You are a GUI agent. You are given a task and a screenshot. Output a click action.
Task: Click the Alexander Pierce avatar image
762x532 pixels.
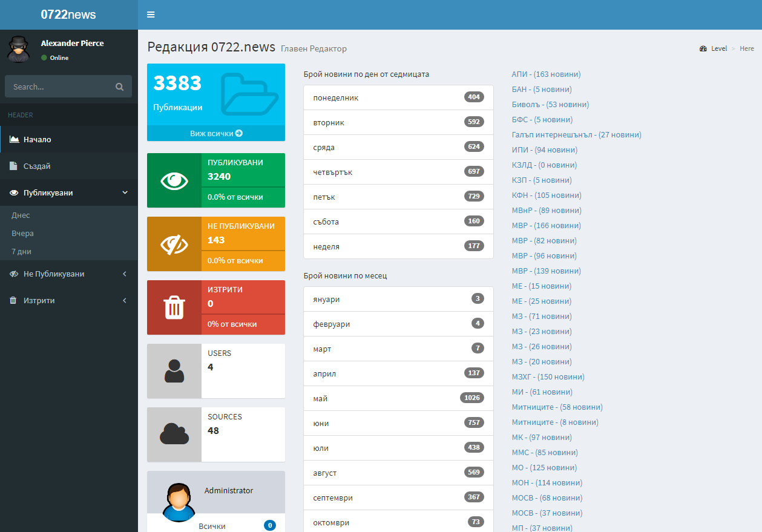(x=18, y=49)
